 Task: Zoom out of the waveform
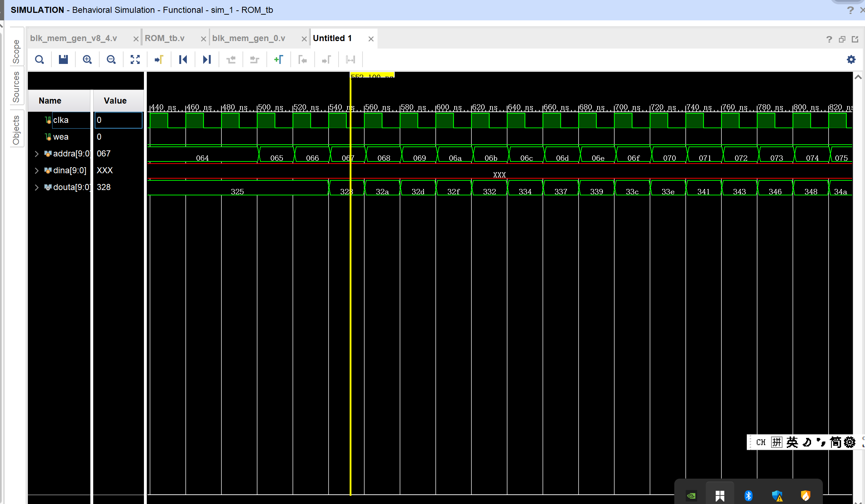[x=111, y=59]
